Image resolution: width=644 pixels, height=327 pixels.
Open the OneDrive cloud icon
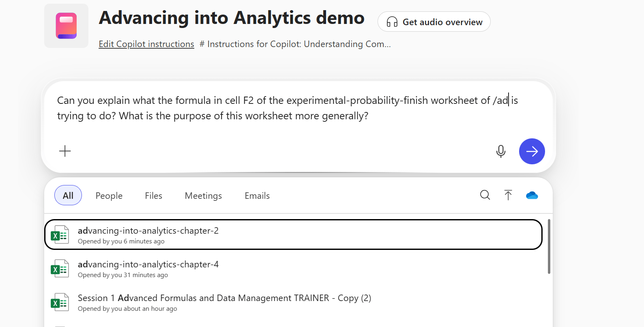point(532,196)
